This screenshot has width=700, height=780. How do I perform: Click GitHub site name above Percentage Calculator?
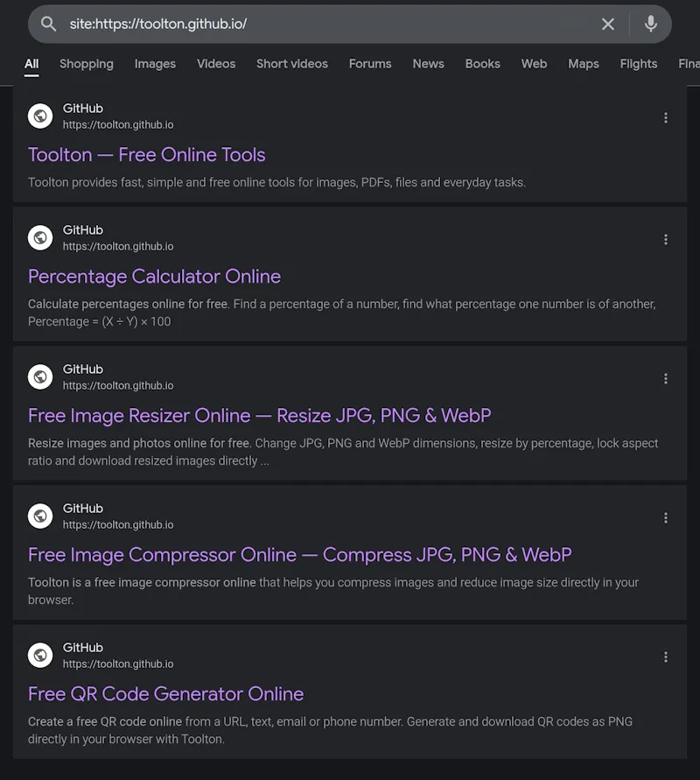(x=82, y=230)
